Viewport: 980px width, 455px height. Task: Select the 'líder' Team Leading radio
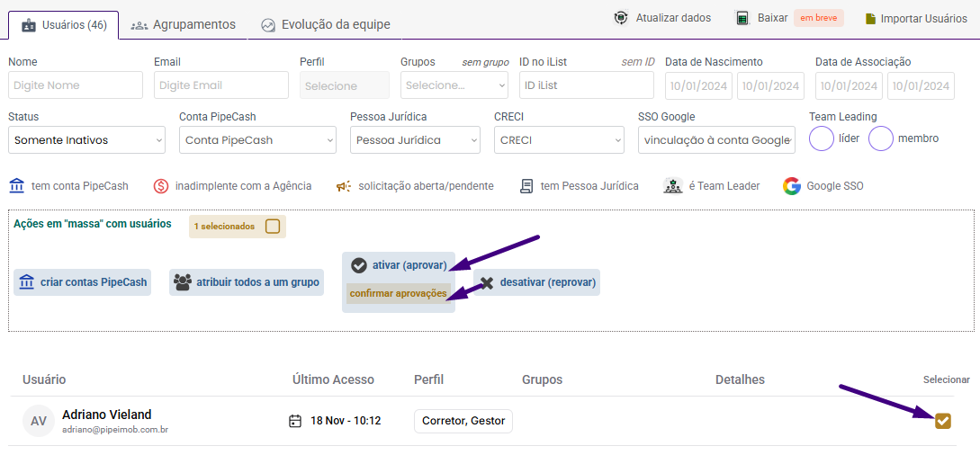pyautogui.click(x=823, y=138)
